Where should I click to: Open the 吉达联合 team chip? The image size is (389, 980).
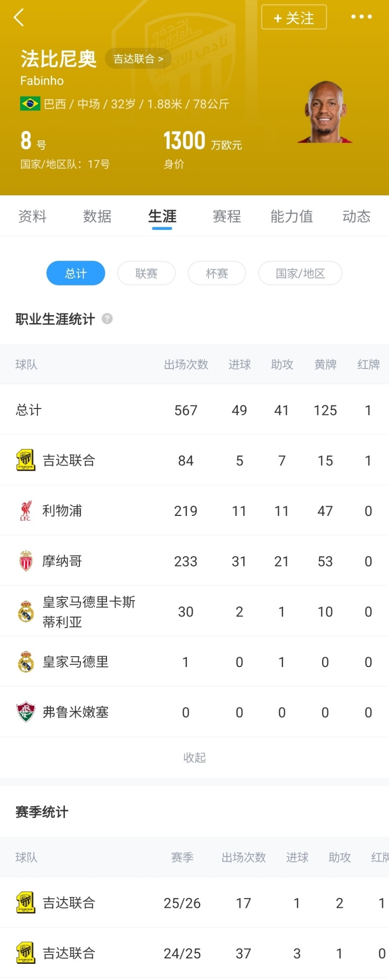point(138,59)
